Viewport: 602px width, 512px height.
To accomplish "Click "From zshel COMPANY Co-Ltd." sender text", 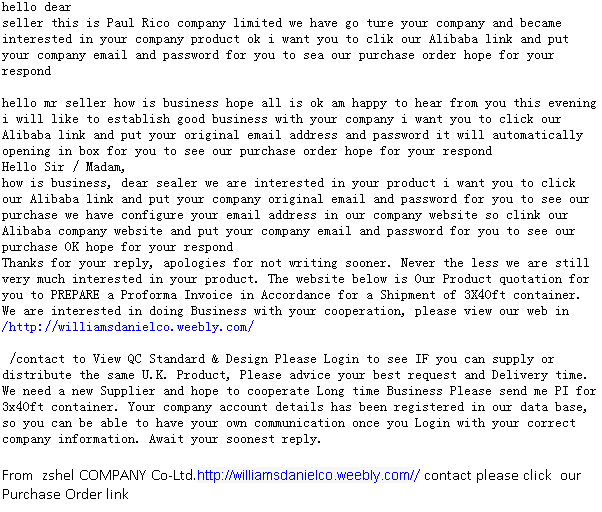I will click(x=98, y=476).
